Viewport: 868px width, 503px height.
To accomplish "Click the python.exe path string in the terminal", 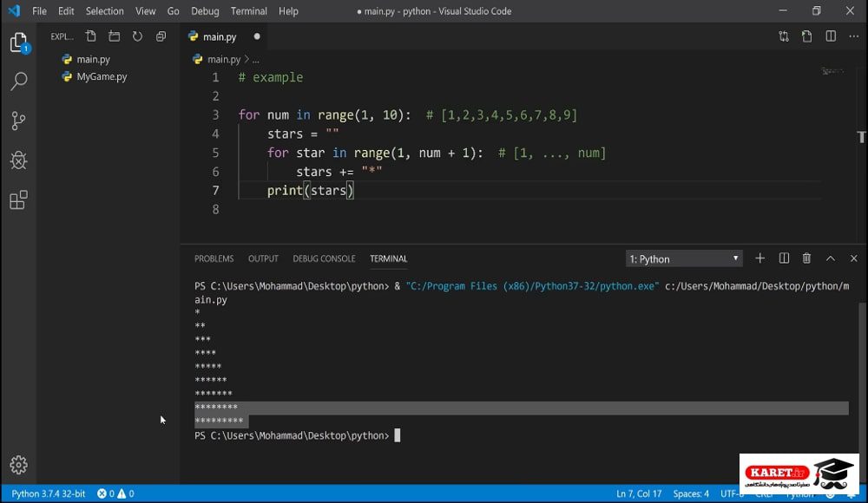I will coord(533,286).
